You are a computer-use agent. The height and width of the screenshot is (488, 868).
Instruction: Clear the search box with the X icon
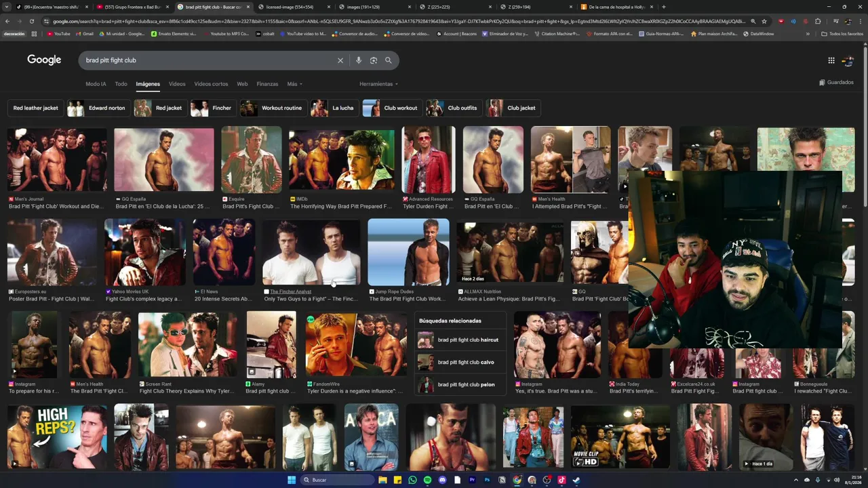point(340,60)
